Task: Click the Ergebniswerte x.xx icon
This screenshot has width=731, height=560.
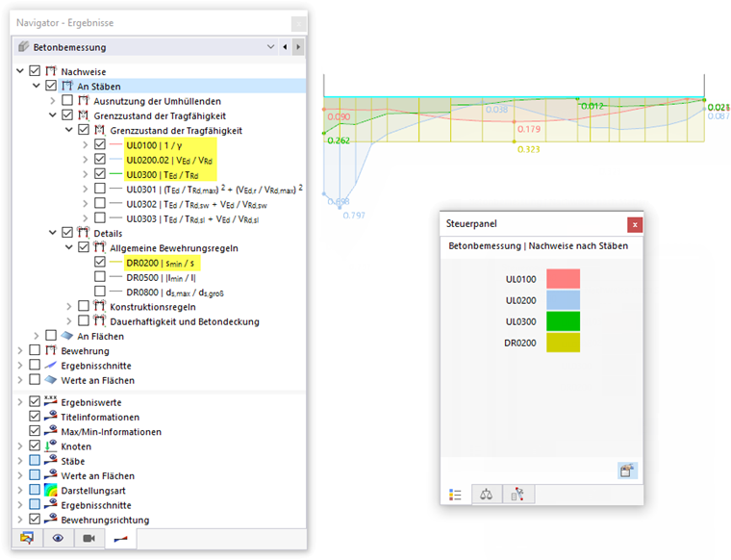Action: [x=50, y=401]
